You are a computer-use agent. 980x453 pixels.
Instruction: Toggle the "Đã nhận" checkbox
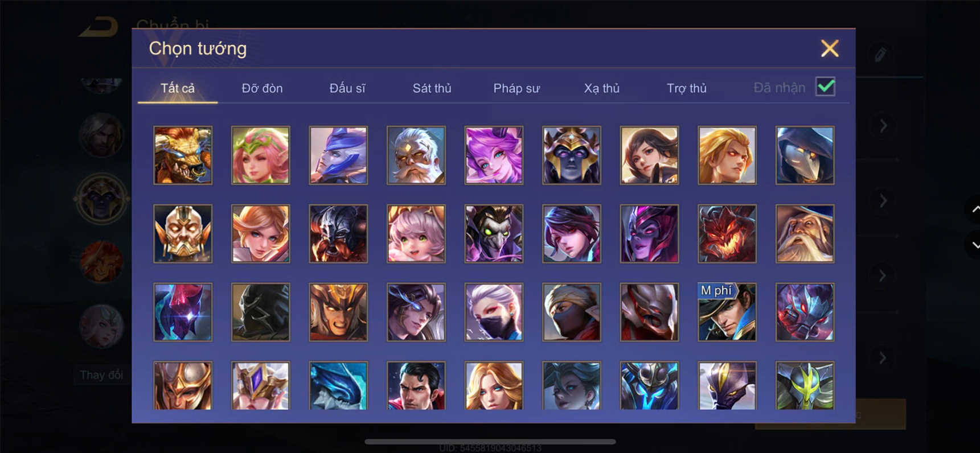coord(825,87)
